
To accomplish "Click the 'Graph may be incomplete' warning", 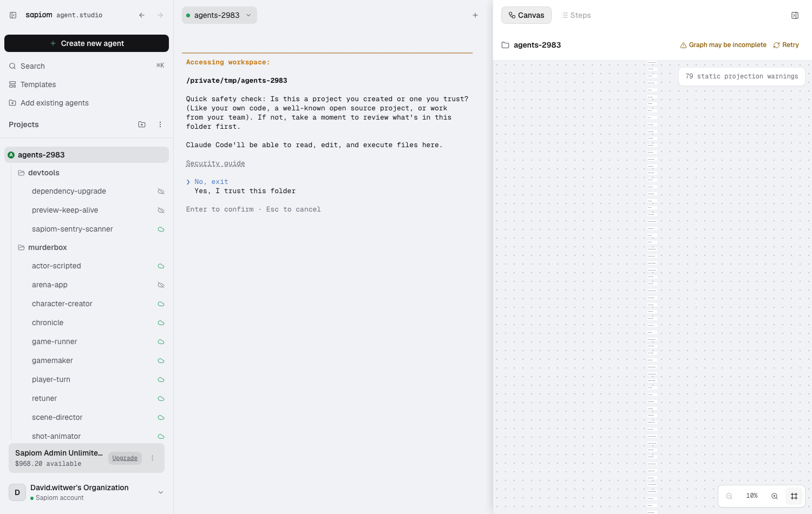I will pos(723,45).
